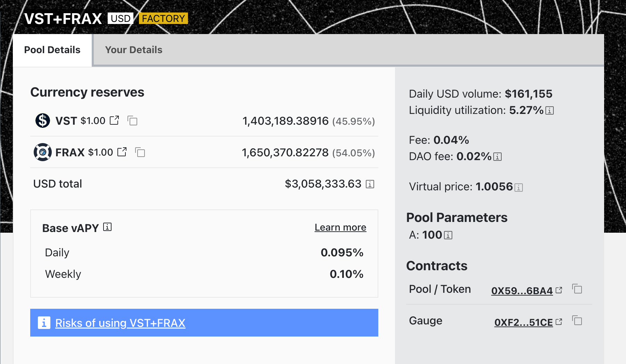Screen dimensions: 626x364
Task: Click the VST dollar-sign token logo
Action: [x=43, y=121]
